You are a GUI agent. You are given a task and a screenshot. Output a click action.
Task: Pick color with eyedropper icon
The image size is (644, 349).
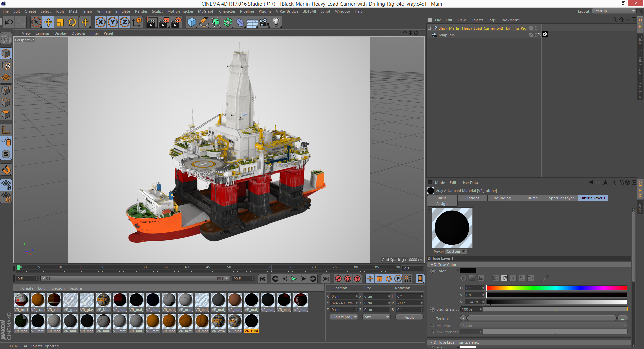coord(546,278)
